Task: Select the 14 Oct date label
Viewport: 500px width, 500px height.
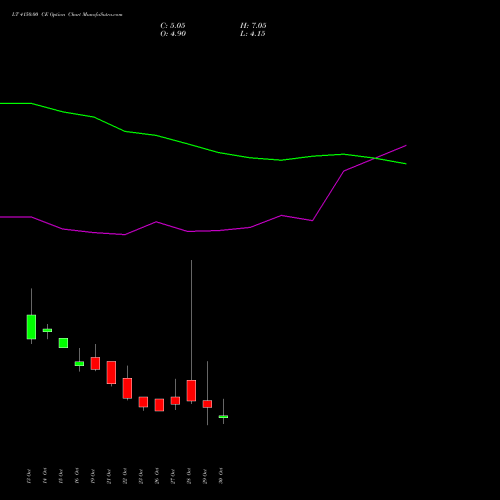Action: coord(45,476)
